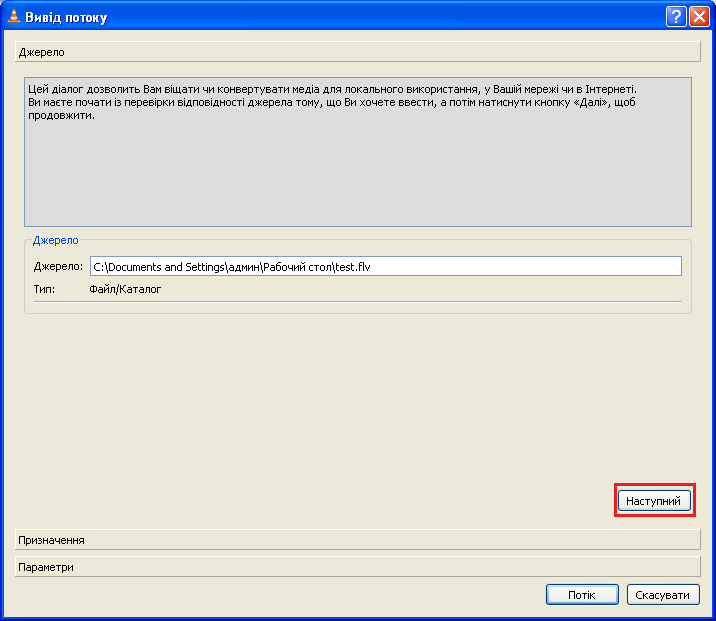Click the word продовжити in description
The height and width of the screenshot is (621, 716).
tap(62, 116)
